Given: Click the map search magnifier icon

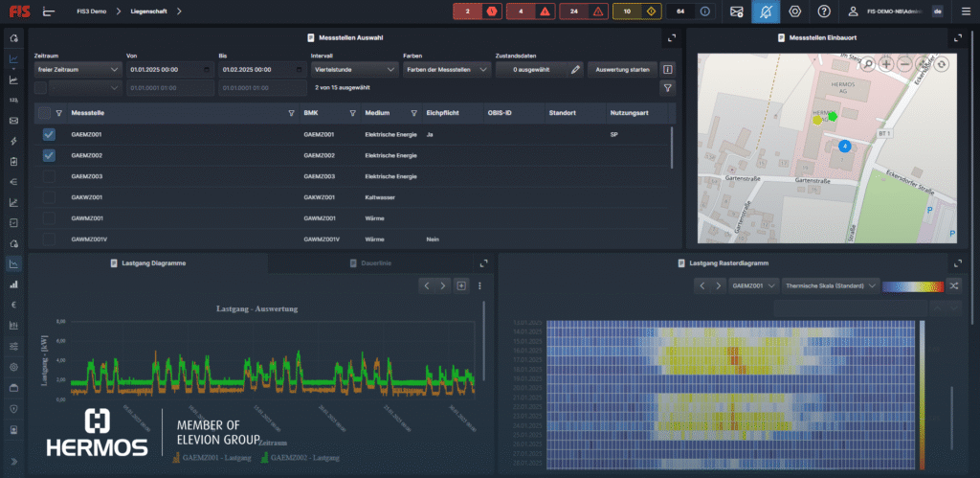Looking at the screenshot, I should coord(867,64).
